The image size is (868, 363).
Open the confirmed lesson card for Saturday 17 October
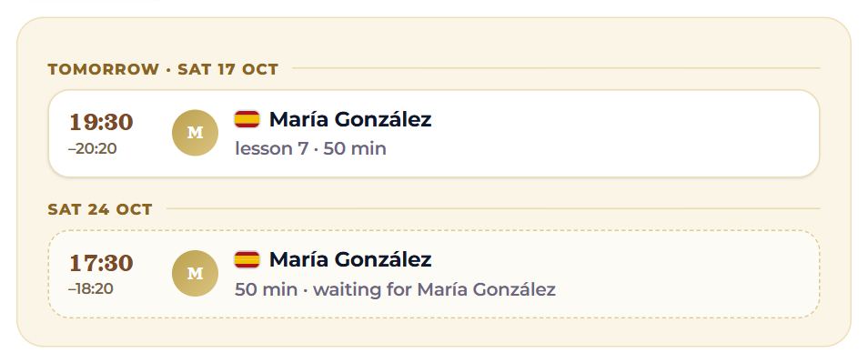(434, 134)
